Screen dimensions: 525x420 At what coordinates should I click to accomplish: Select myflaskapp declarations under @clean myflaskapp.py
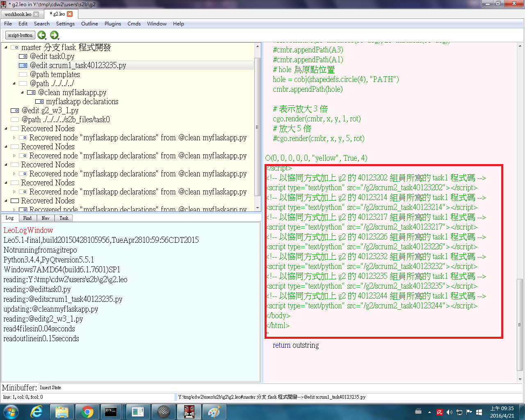point(82,102)
